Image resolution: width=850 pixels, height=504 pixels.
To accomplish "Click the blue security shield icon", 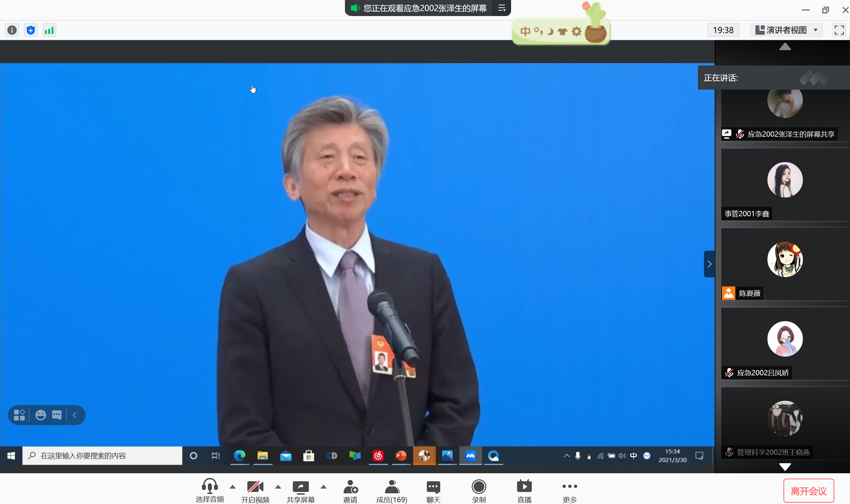I will click(x=30, y=30).
